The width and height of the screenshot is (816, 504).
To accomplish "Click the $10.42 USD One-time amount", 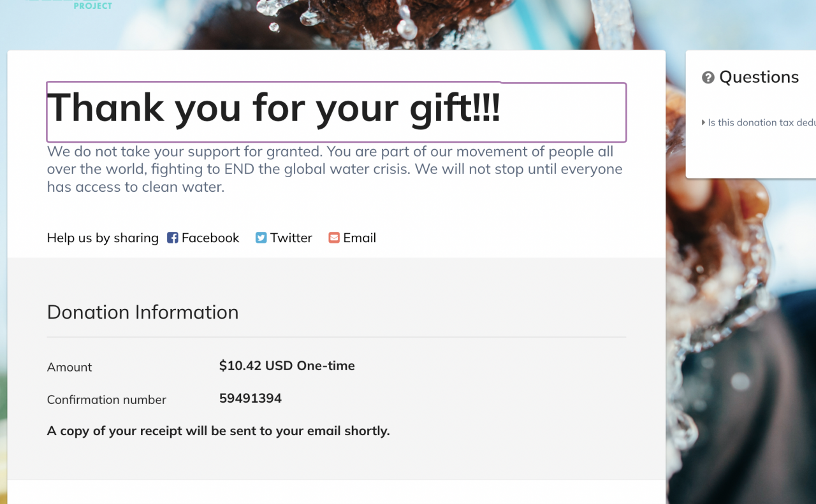I will pyautogui.click(x=287, y=366).
